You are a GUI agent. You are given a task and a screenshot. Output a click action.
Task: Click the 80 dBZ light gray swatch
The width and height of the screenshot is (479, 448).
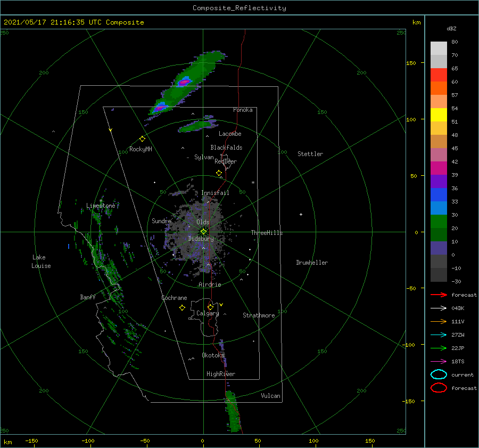[439, 48]
